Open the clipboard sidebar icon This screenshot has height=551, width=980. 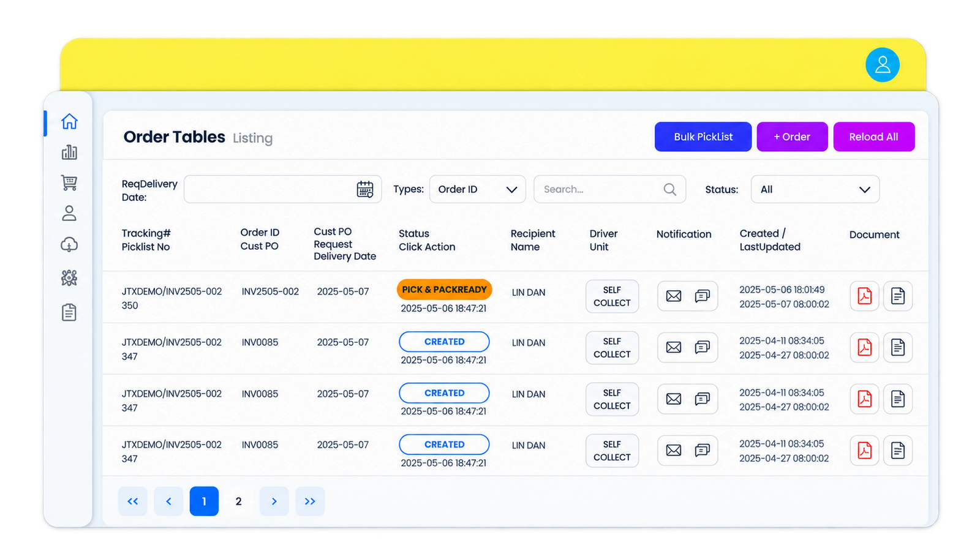(x=69, y=312)
